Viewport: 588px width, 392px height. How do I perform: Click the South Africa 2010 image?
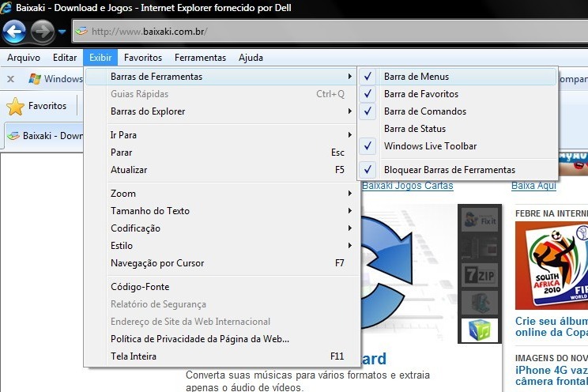[552, 266]
